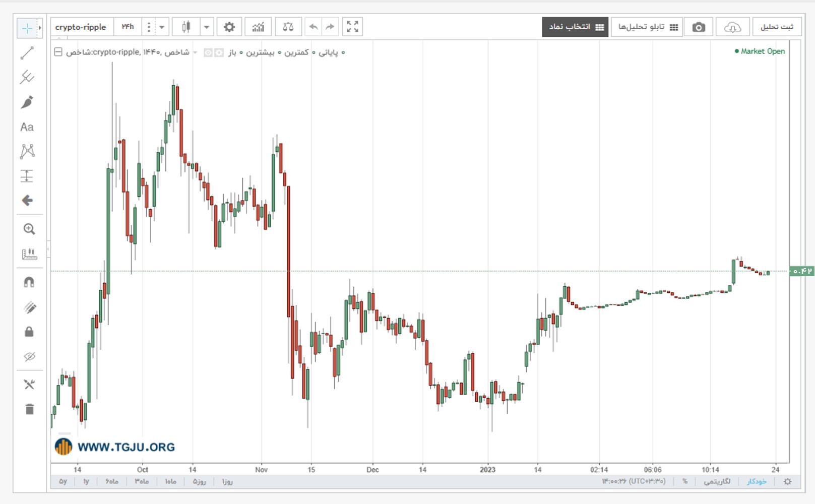Select the brush drawing tool
This screenshot has height=504, width=815.
pos(27,102)
